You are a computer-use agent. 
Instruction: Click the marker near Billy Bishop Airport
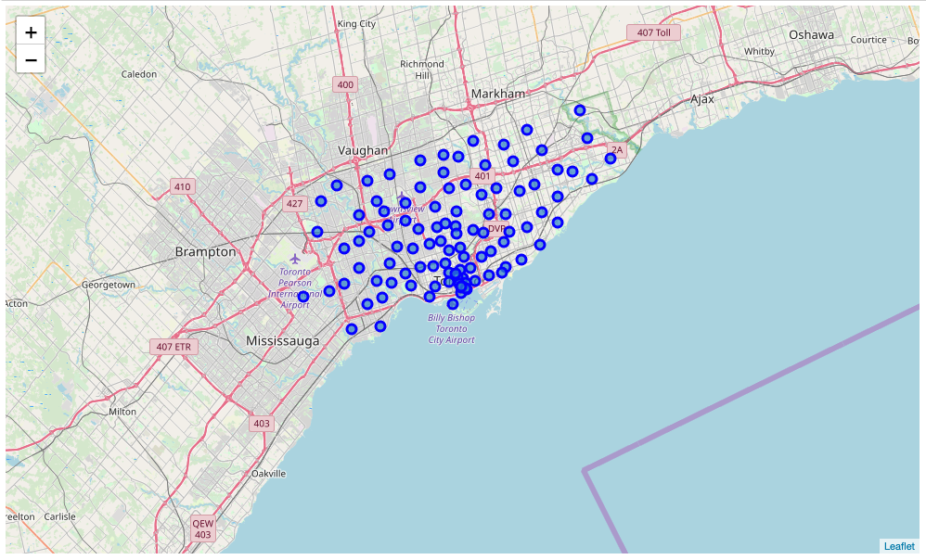pyautogui.click(x=454, y=303)
